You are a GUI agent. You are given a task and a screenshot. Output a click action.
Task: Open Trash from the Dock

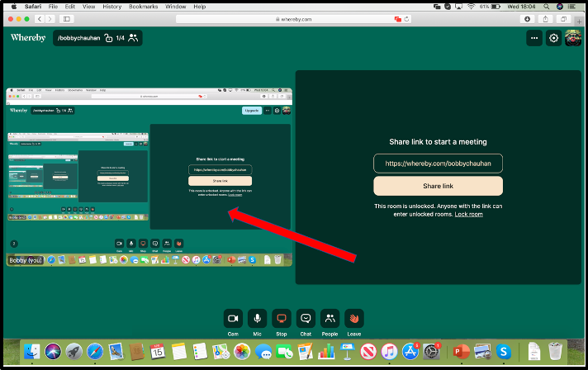(x=555, y=352)
